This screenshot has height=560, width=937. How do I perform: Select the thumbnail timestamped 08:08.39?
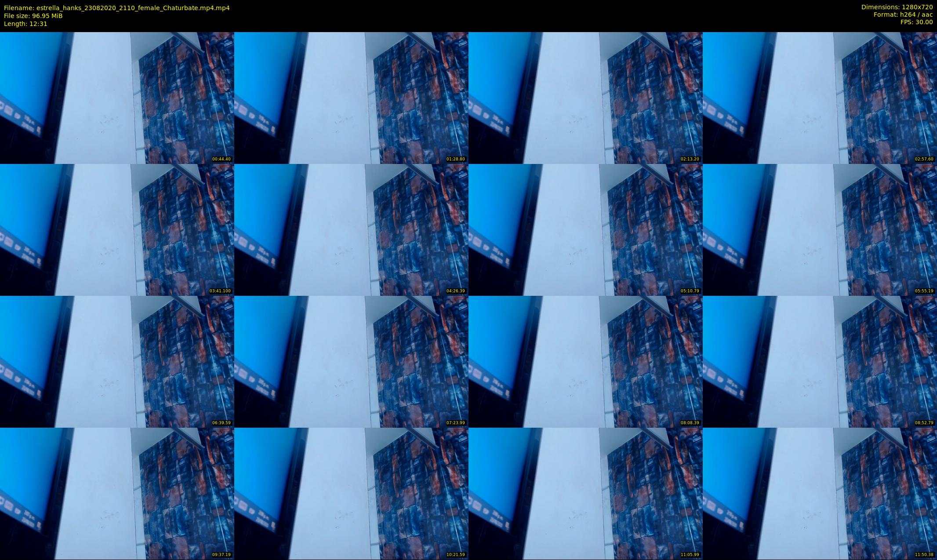pos(585,361)
